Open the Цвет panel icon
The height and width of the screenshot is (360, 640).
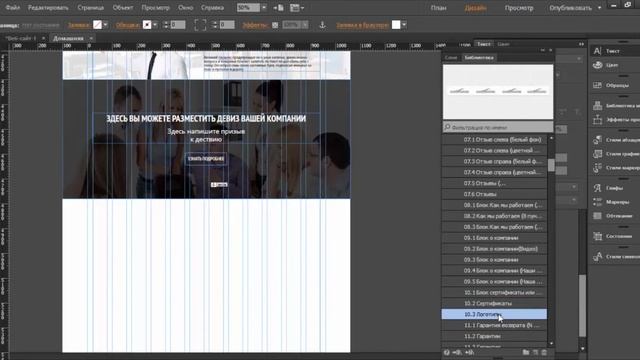598,65
